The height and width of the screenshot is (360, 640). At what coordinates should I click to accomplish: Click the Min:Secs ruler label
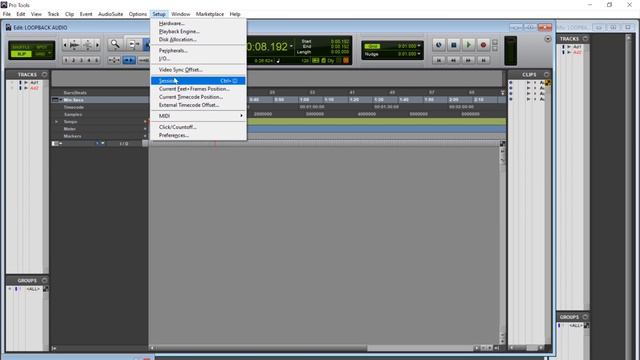point(73,100)
